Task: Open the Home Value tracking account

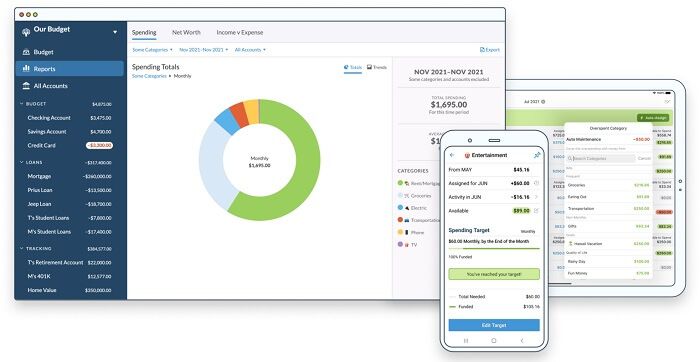Action: (x=70, y=290)
